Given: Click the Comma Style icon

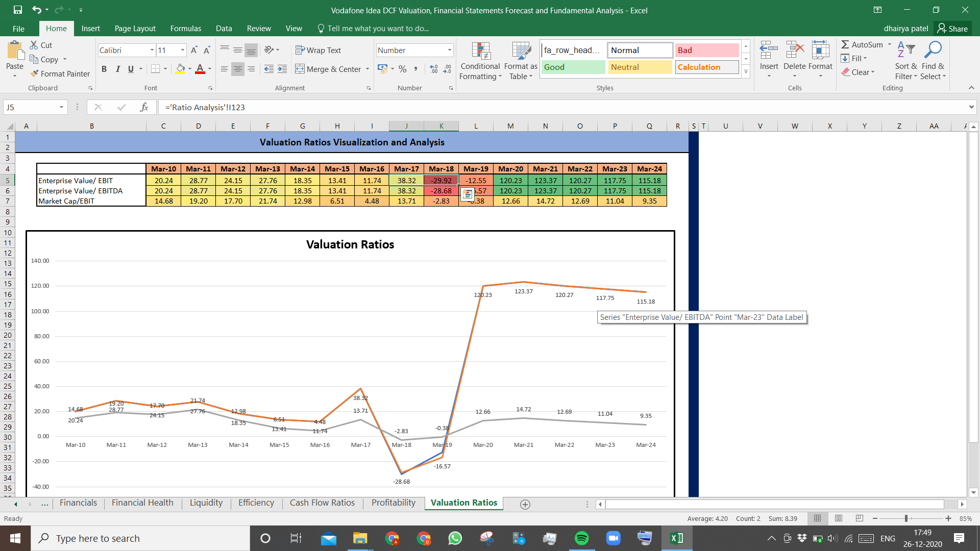Looking at the screenshot, I should pyautogui.click(x=416, y=69).
